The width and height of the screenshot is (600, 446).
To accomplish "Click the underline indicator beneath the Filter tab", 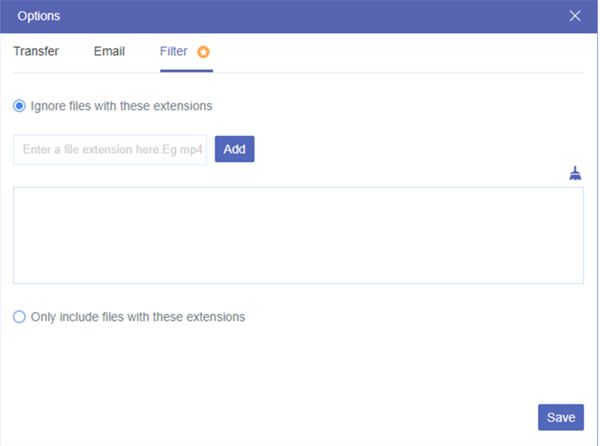I will point(185,71).
